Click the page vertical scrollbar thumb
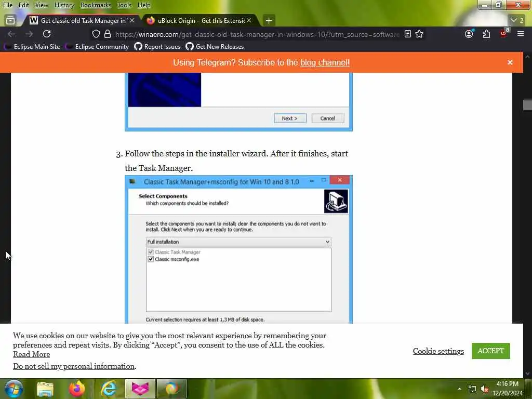 pos(527,104)
